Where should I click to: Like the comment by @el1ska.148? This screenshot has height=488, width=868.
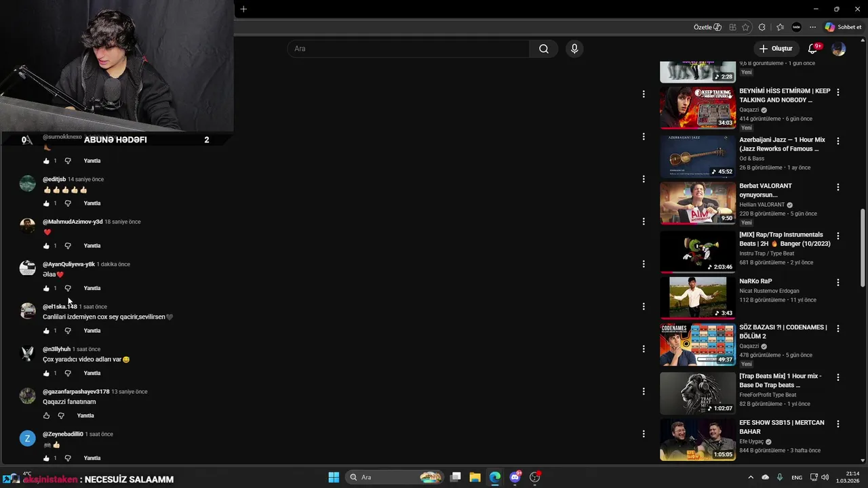pyautogui.click(x=46, y=331)
